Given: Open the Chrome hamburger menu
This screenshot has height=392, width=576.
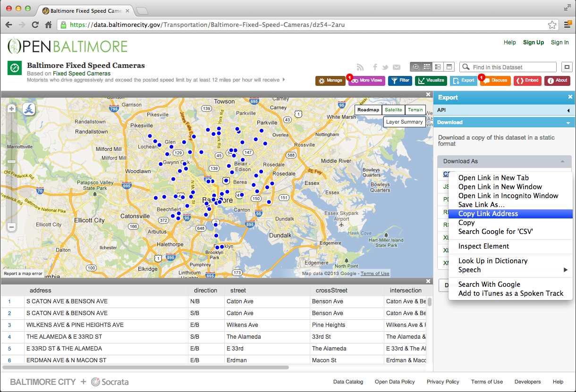Looking at the screenshot, I should tap(568, 25).
